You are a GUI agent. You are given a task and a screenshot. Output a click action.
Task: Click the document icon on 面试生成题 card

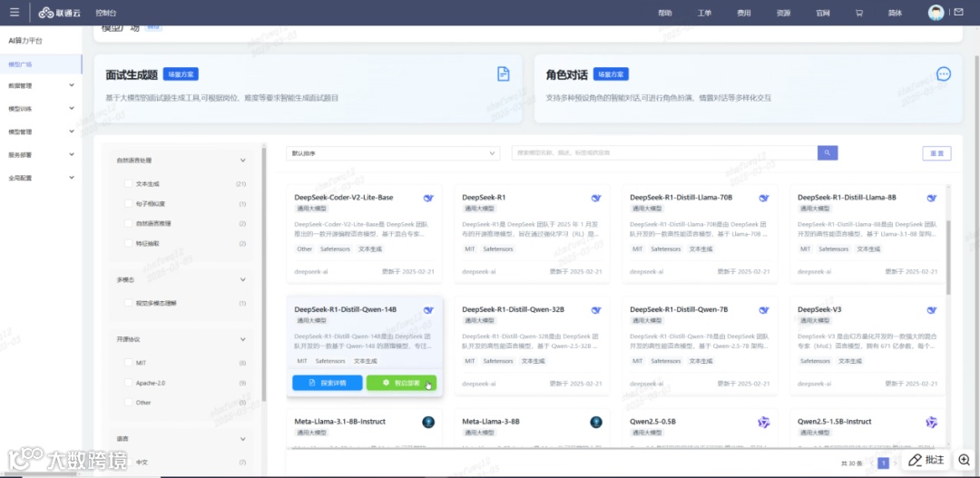point(503,73)
